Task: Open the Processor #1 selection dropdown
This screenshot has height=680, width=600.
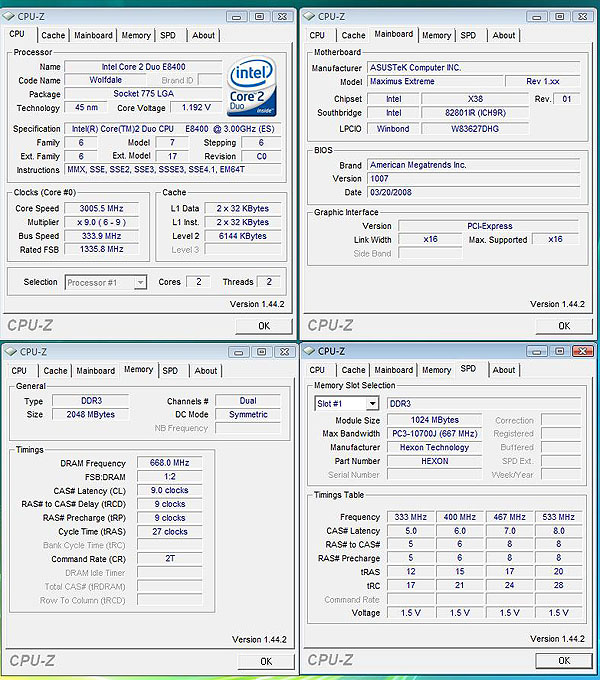Action: pyautogui.click(x=140, y=283)
